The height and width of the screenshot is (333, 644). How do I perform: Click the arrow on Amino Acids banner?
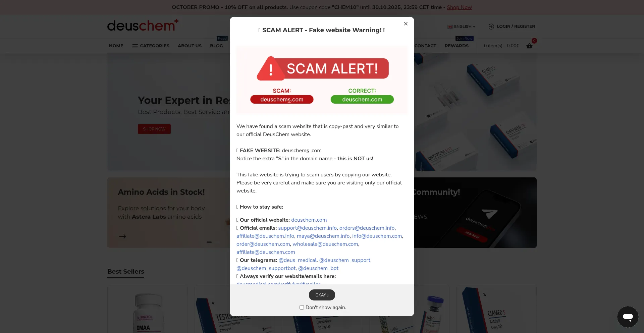tap(122, 236)
